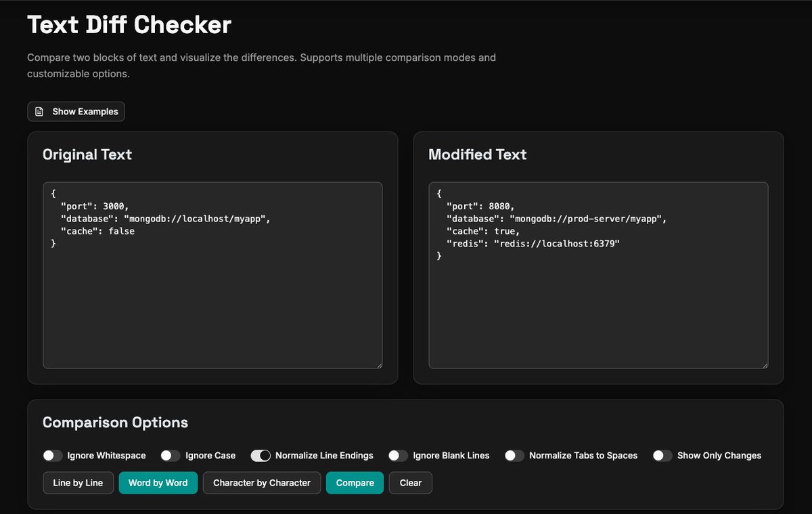This screenshot has height=514, width=812.
Task: Focus the Original Text input area
Action: point(212,275)
